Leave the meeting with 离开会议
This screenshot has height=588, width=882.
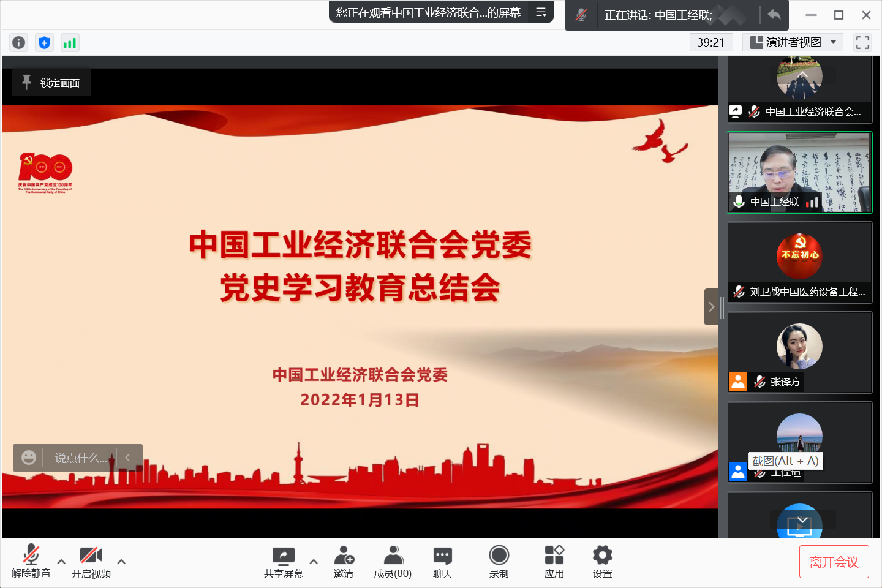834,562
